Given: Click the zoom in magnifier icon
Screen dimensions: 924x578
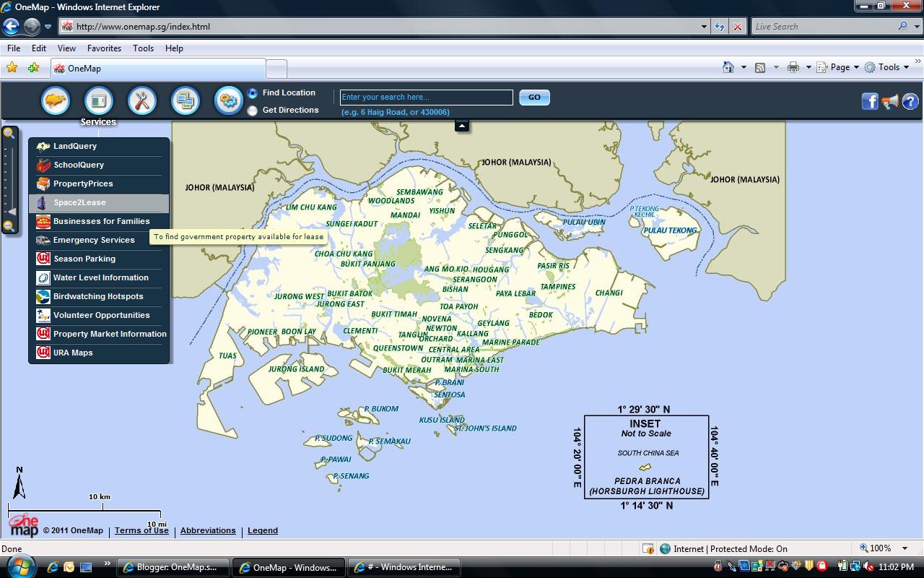Looking at the screenshot, I should pyautogui.click(x=9, y=133).
